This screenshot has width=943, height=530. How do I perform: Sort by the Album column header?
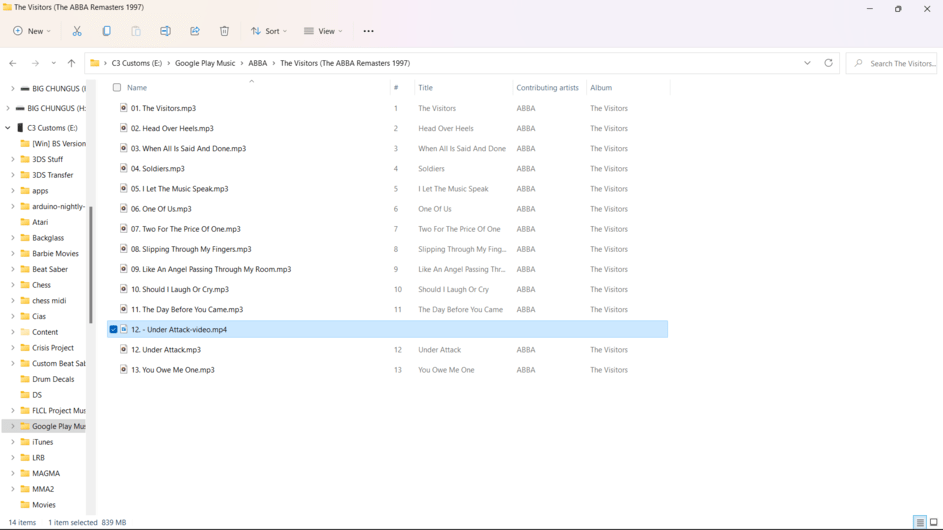(601, 88)
